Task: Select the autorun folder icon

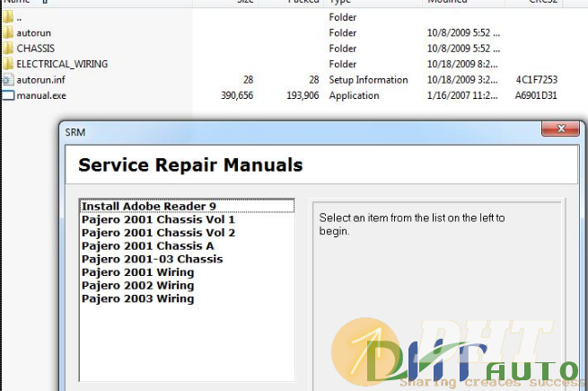Action: tap(7, 32)
